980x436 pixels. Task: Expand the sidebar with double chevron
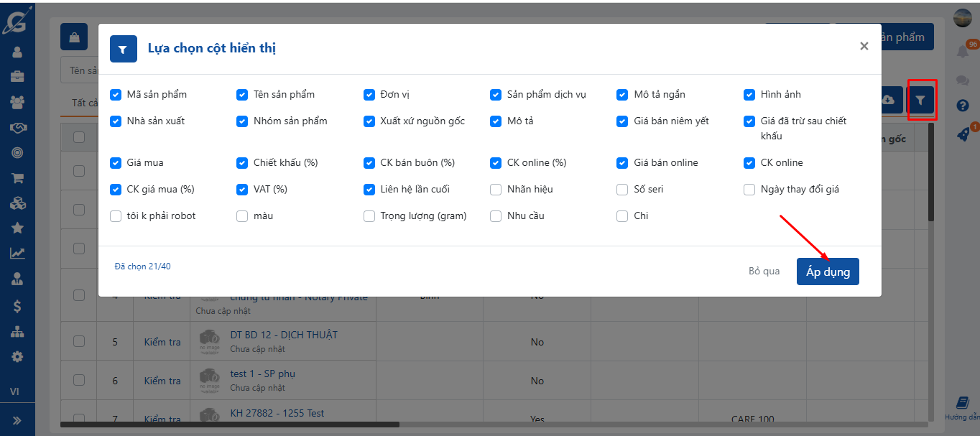tap(17, 420)
